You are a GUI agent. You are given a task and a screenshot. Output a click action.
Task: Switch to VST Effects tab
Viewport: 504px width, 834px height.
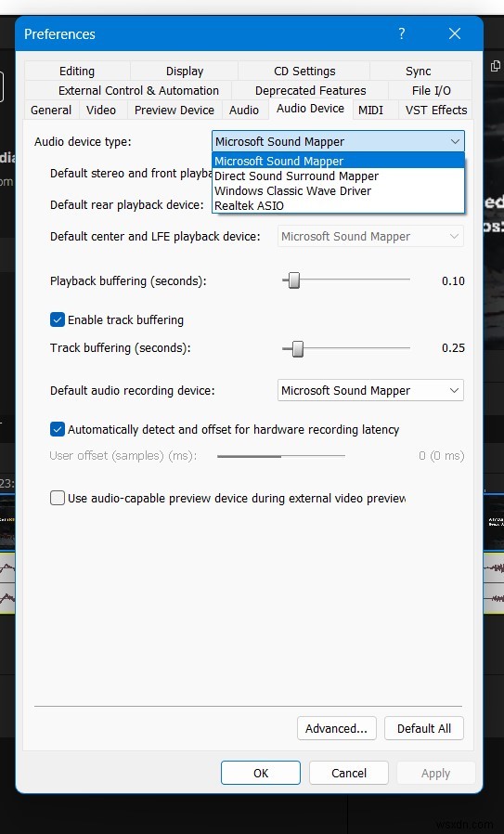(435, 111)
